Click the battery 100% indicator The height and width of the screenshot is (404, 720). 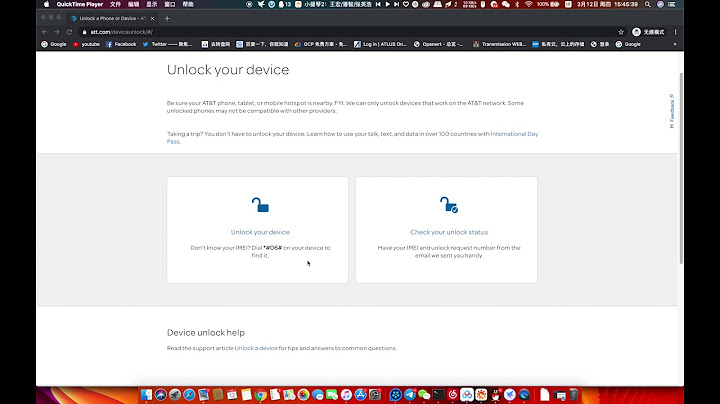pyautogui.click(x=548, y=4)
